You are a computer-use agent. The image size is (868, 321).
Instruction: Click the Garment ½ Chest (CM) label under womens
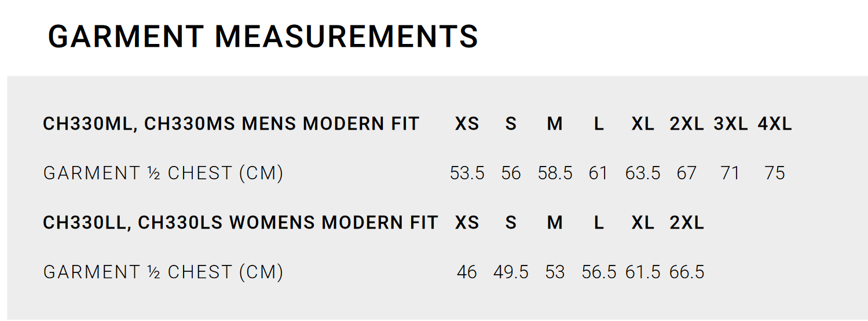[x=163, y=272]
